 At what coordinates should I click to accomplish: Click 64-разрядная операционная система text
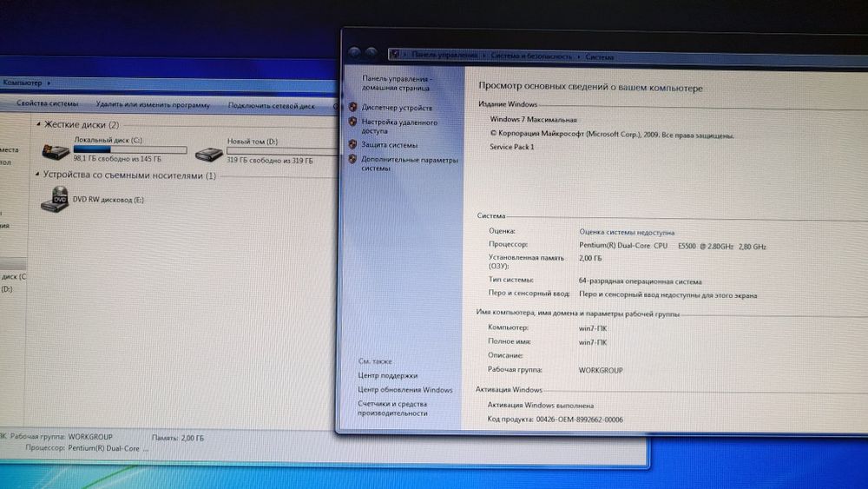coord(640,281)
